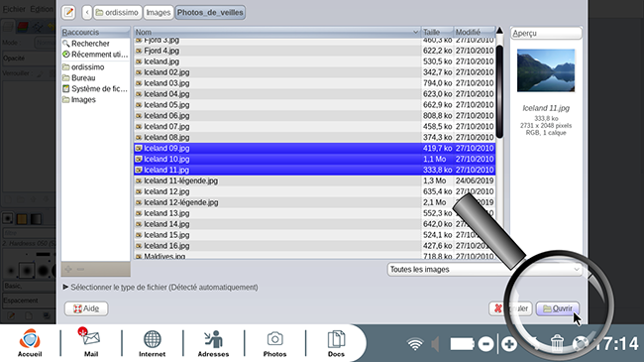Open Accueil from the taskbar
644x362 pixels.
30,343
